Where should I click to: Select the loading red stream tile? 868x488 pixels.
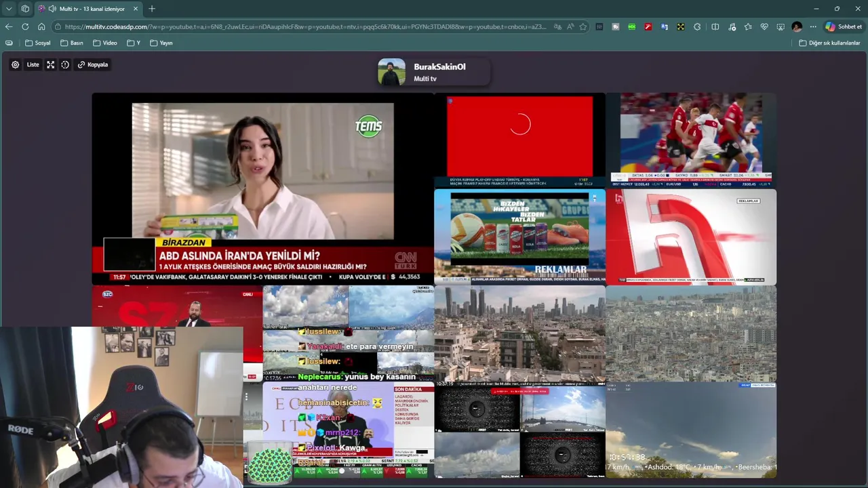click(x=519, y=140)
